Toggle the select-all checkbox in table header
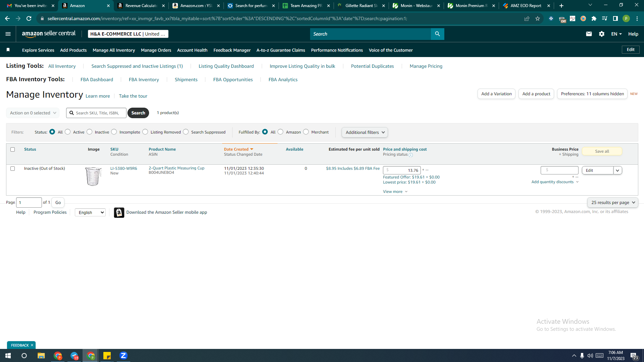 [13, 150]
